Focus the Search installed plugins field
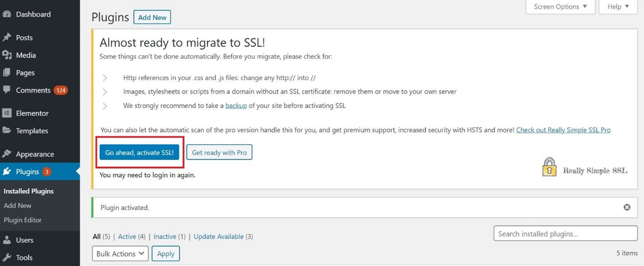Screen dimensions: 644x266 (x=566, y=234)
